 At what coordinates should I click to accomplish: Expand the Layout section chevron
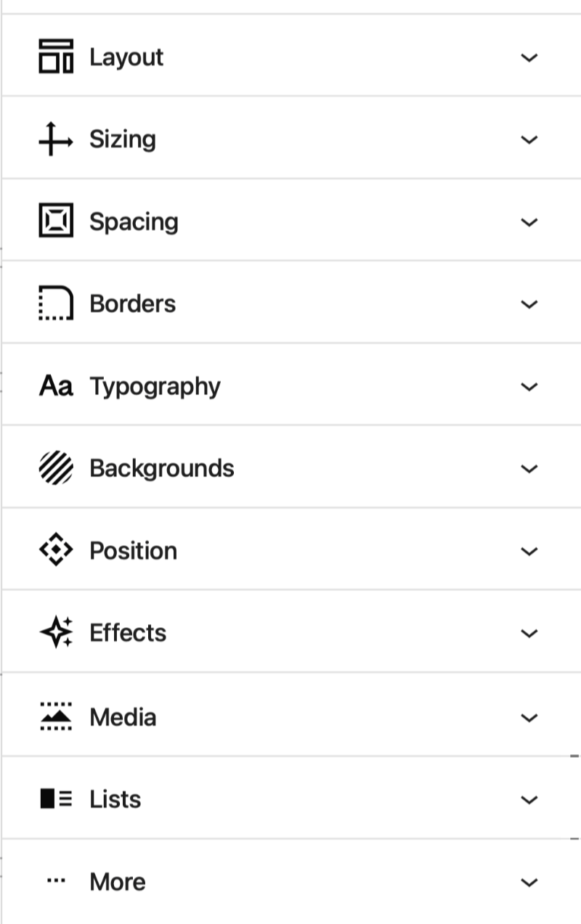click(529, 57)
